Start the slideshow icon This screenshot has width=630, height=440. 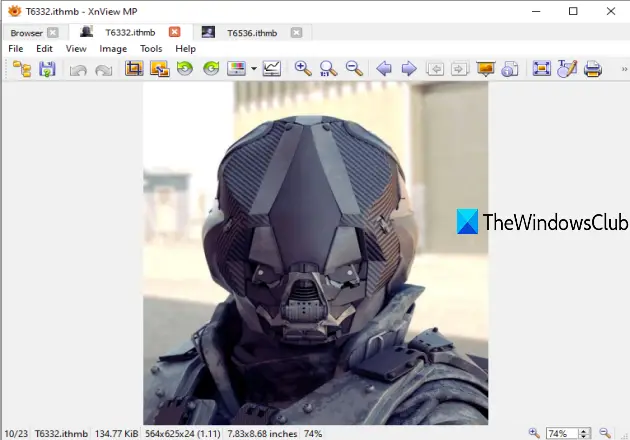coord(485,69)
